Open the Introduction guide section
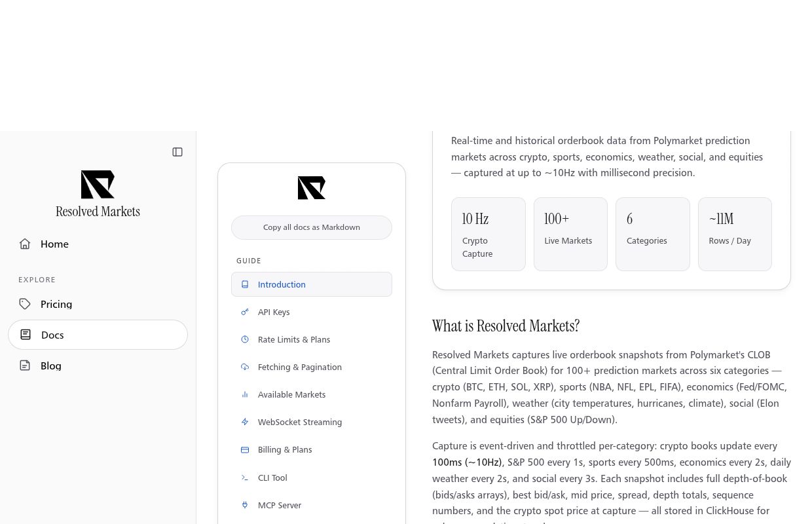Viewport: 812px width, 524px height. click(x=312, y=284)
